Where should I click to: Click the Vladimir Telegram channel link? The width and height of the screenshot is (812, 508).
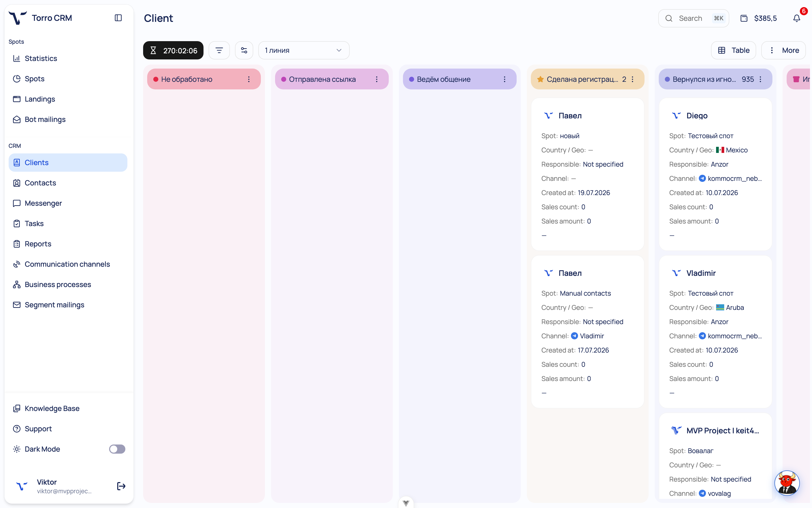587,336
